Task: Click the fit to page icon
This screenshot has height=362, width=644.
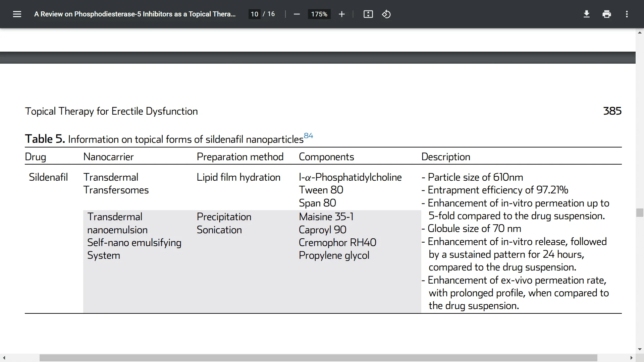Action: 368,14
